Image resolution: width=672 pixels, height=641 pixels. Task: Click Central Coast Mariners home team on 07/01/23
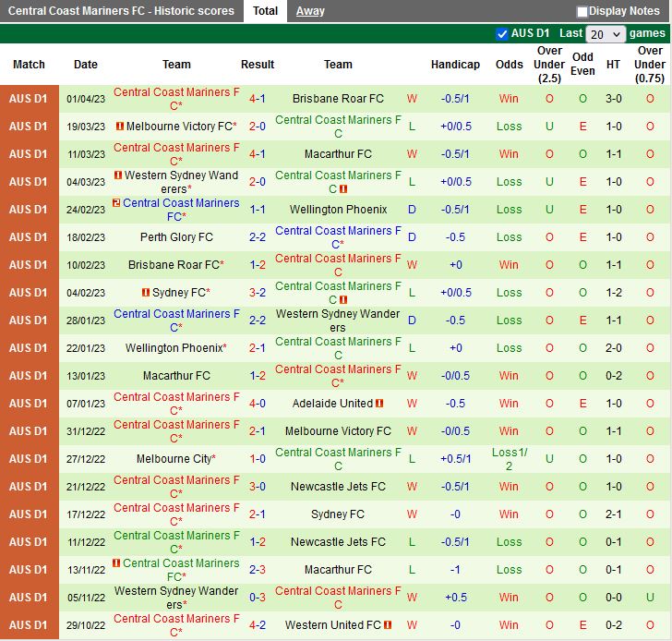click(176, 404)
